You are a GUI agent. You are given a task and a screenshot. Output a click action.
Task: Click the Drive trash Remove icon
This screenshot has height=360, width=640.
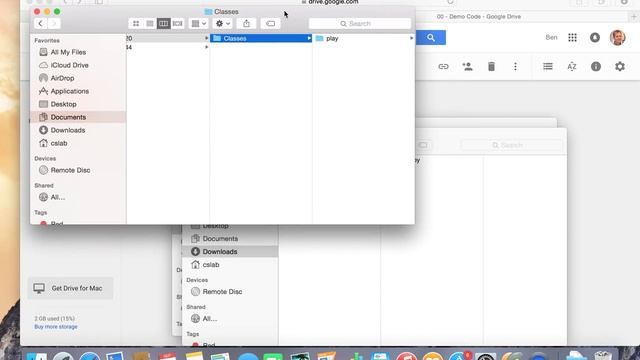pos(491,67)
